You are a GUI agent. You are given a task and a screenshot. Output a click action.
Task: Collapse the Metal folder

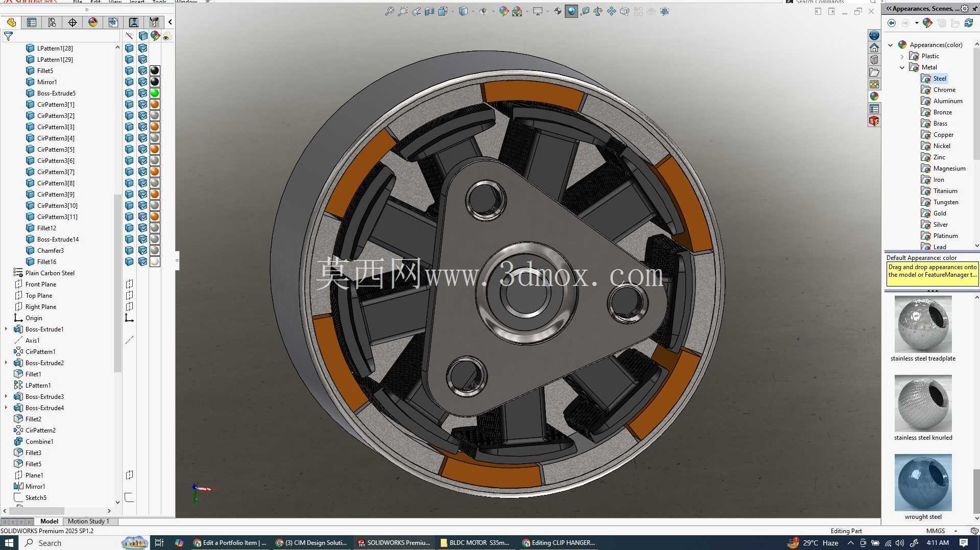(902, 67)
